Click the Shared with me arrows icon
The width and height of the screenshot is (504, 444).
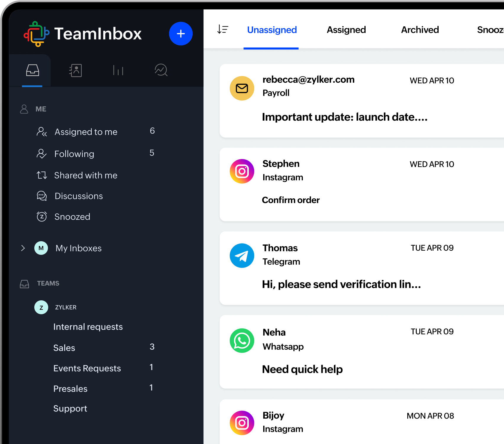click(42, 175)
